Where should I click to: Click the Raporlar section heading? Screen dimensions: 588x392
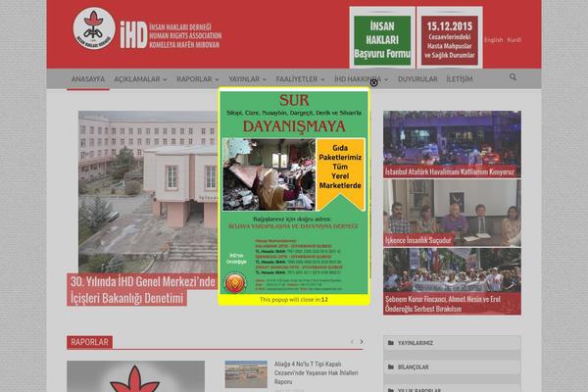click(x=89, y=342)
